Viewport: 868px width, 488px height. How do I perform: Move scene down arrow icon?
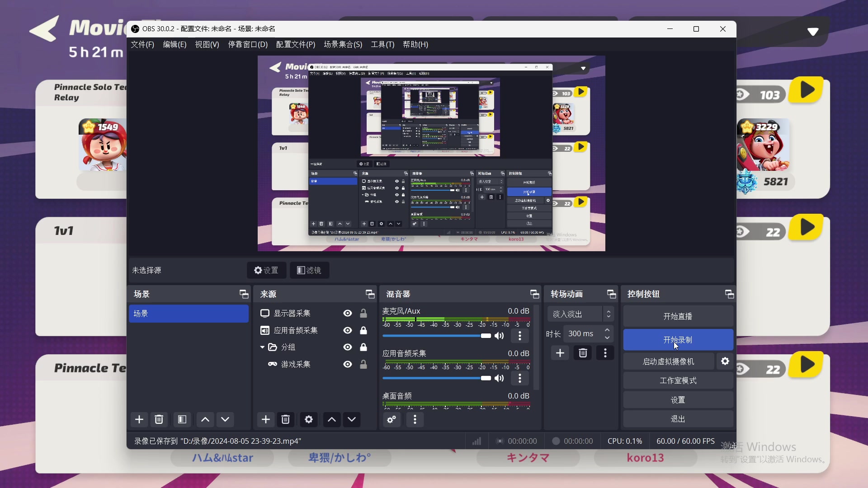(x=225, y=419)
